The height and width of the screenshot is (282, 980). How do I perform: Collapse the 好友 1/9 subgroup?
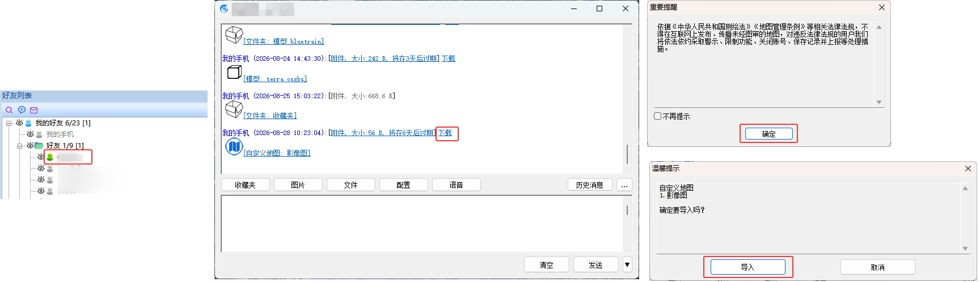pyautogui.click(x=19, y=146)
